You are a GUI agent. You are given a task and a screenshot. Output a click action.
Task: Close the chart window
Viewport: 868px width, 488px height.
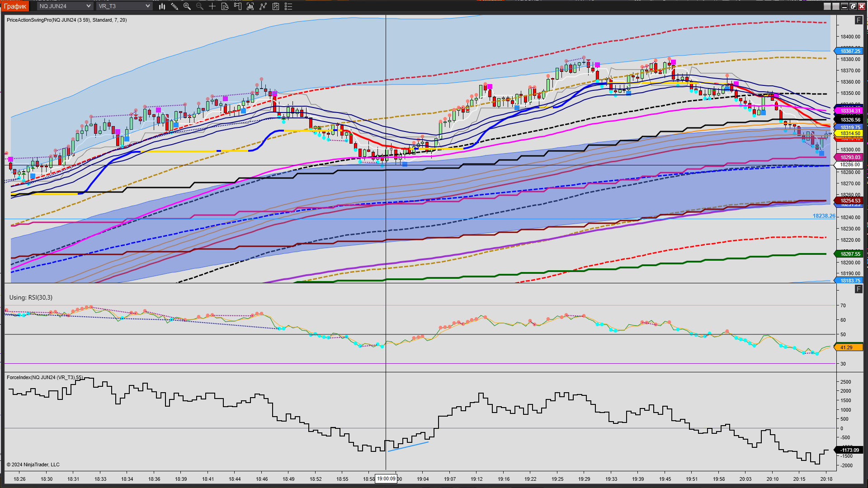[861, 6]
